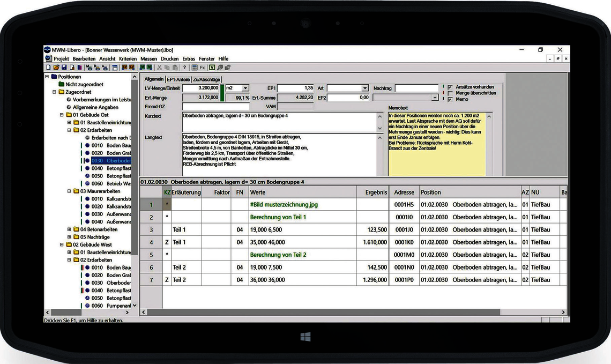Click the question mark help icon
Screen dimensions: 611x364
[184, 68]
